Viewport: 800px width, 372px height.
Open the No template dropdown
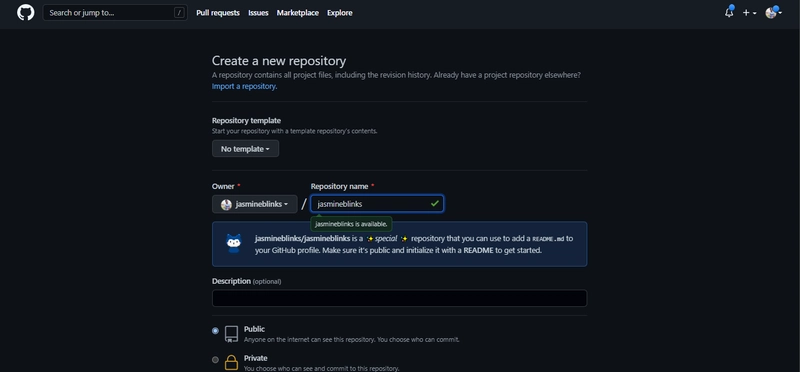pyautogui.click(x=245, y=149)
